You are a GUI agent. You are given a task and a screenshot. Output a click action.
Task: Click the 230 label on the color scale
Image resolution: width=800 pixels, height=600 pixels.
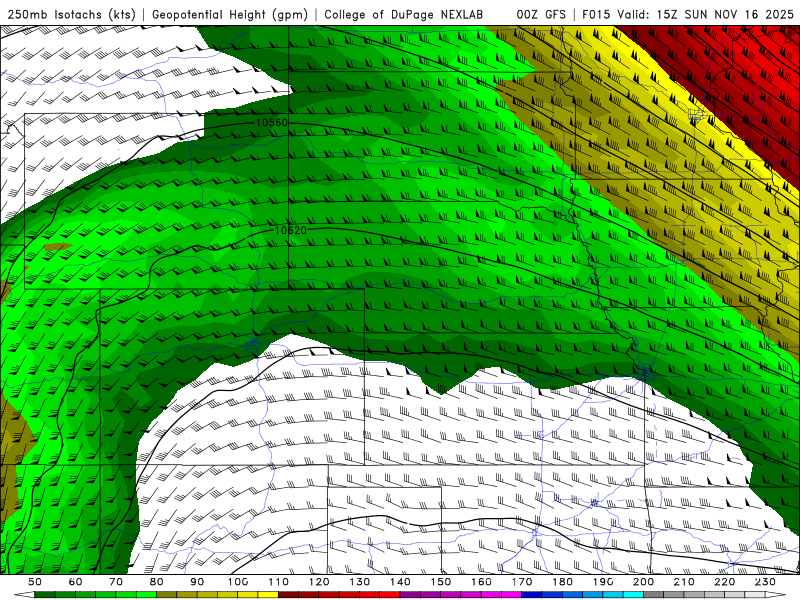click(x=765, y=582)
